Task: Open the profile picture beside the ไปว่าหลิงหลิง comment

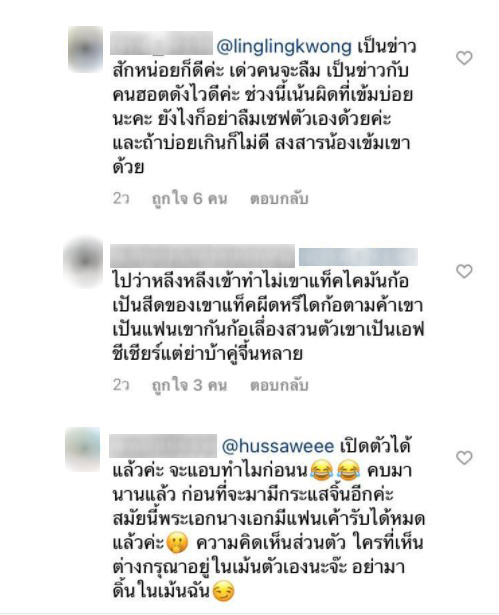Action: [x=83, y=261]
